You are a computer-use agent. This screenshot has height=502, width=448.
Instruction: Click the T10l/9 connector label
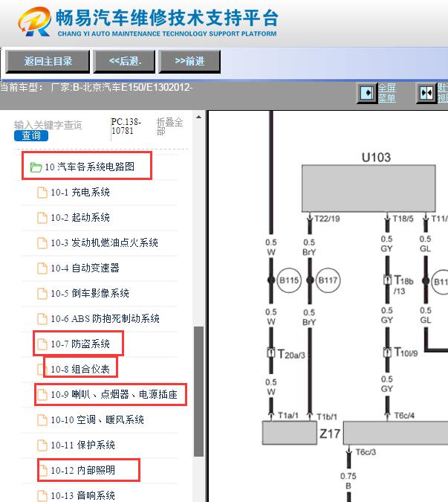pyautogui.click(x=406, y=353)
